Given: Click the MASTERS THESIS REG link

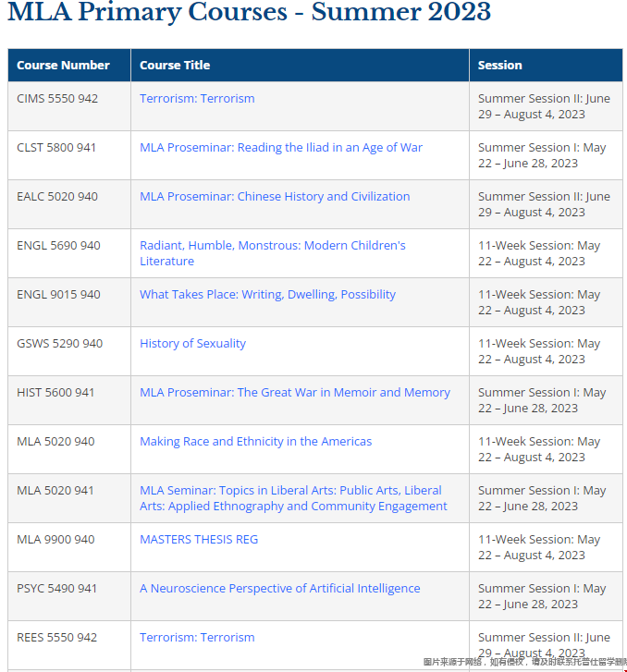Looking at the screenshot, I should (x=199, y=540).
